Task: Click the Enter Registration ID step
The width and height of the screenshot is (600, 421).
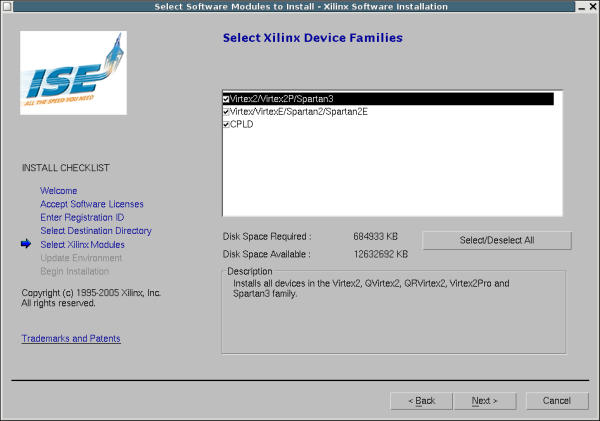Action: pos(82,217)
